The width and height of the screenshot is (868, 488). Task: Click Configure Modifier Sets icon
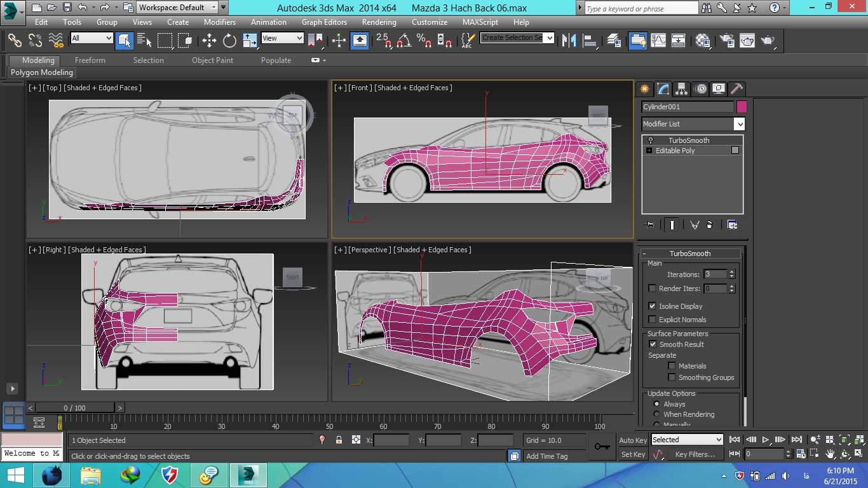coord(732,225)
